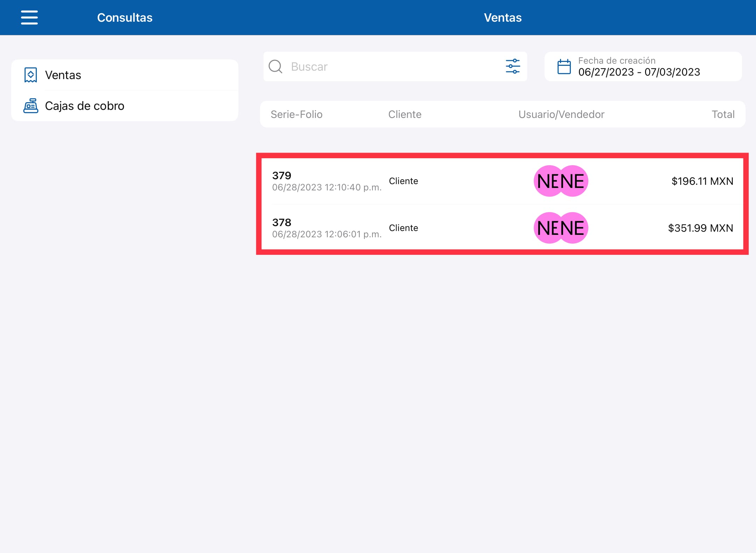756x553 pixels.
Task: Click the search magnifier icon
Action: coord(275,66)
